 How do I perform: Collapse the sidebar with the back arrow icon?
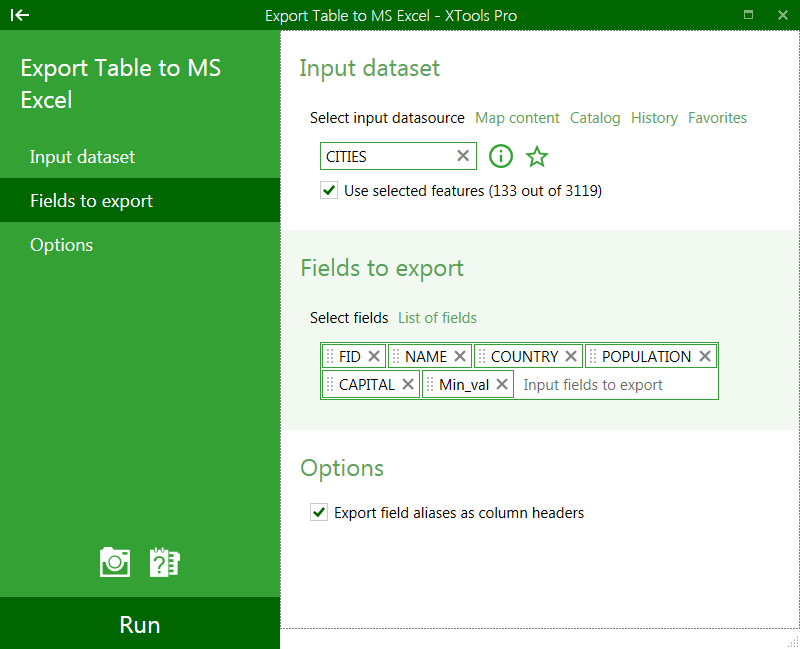coord(20,15)
